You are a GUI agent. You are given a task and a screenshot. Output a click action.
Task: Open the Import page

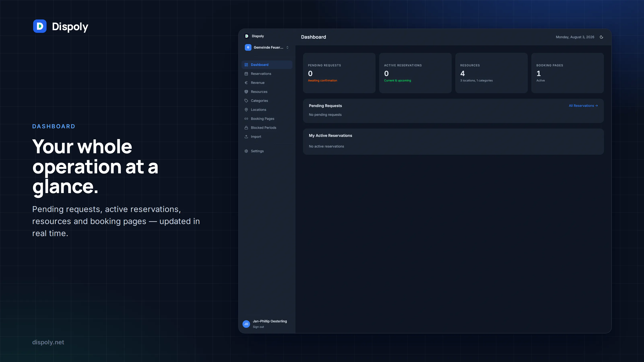(x=267, y=137)
